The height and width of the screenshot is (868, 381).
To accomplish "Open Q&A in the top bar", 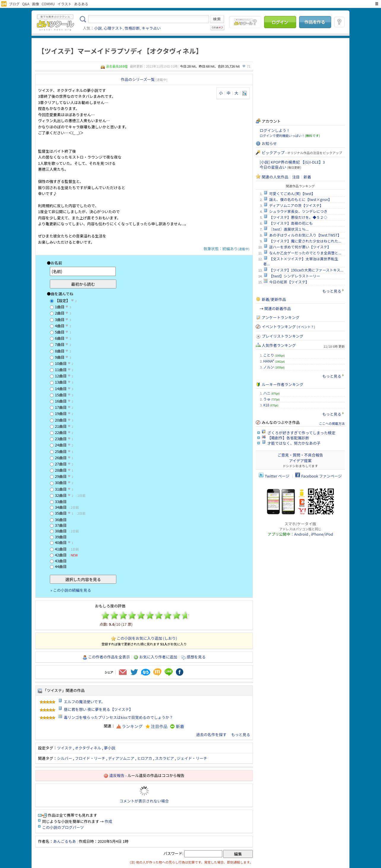I will 26,4.
